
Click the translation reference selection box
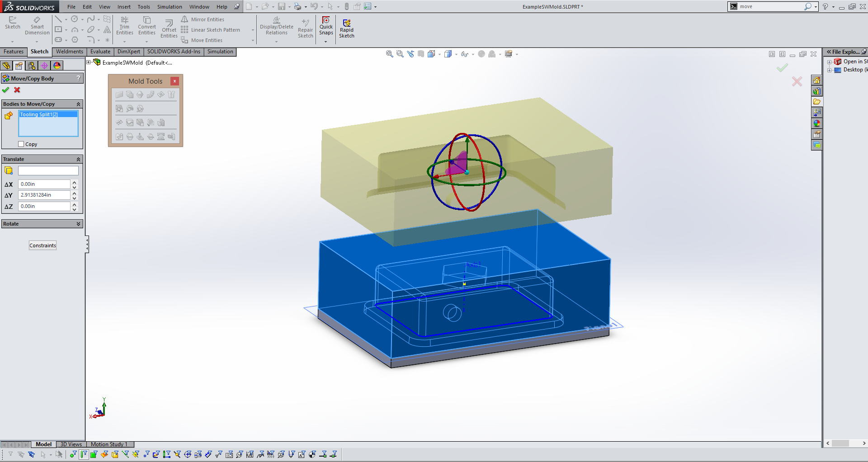pyautogui.click(x=48, y=170)
